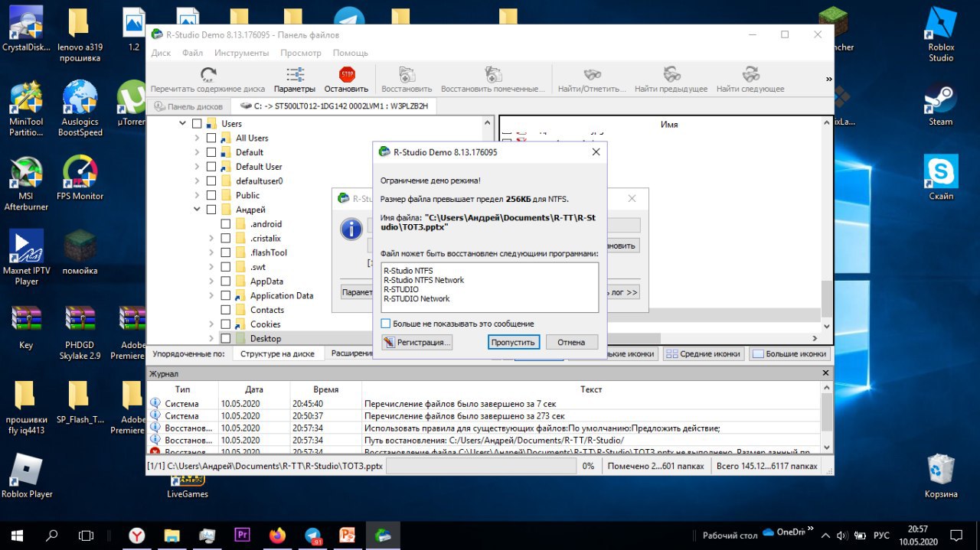980x550 pixels.
Task: Select the Структуре на диске sort tab
Action: pyautogui.click(x=277, y=353)
